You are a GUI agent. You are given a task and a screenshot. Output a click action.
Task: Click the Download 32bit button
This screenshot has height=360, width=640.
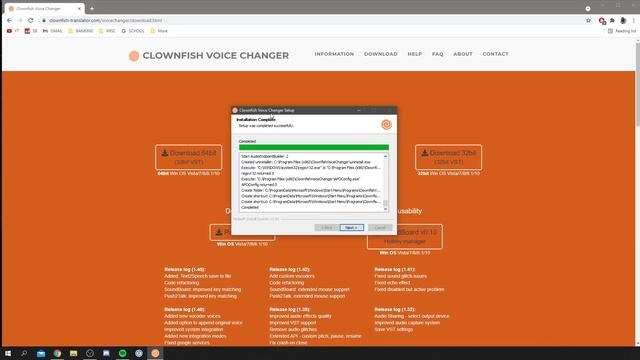click(448, 157)
